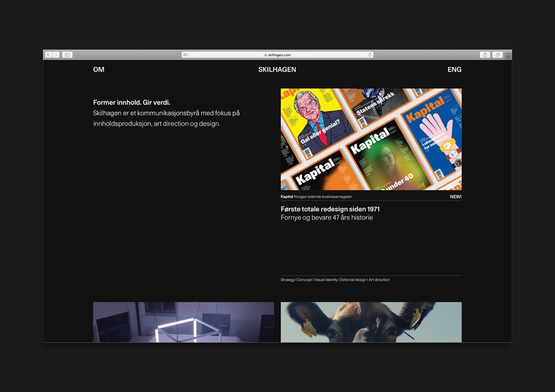This screenshot has height=392, width=555.
Task: Switch language to ENG
Action: pyautogui.click(x=454, y=70)
